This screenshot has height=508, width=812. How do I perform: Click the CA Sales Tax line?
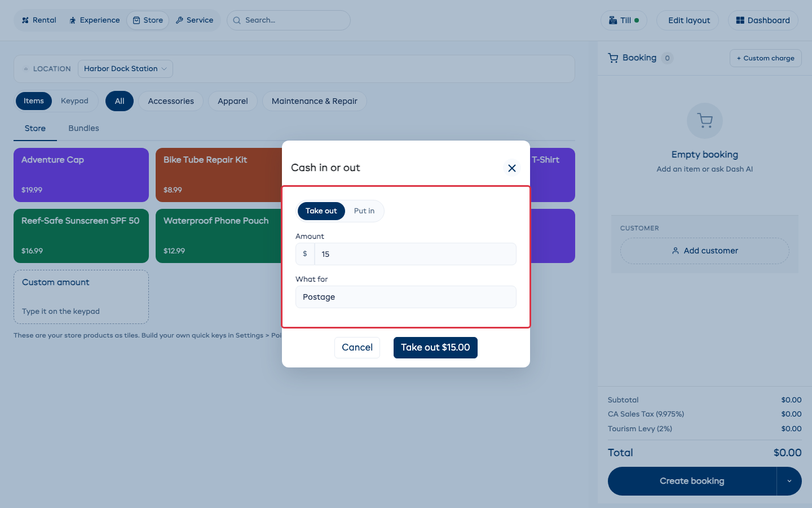point(705,414)
